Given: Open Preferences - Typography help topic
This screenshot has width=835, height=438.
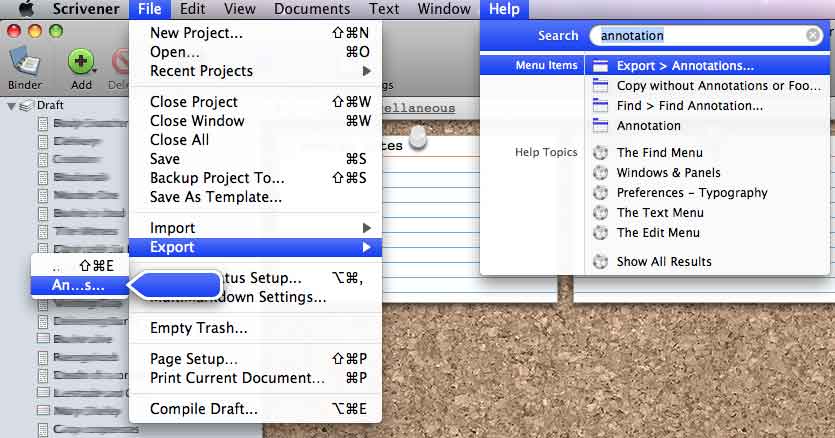Looking at the screenshot, I should 692,193.
